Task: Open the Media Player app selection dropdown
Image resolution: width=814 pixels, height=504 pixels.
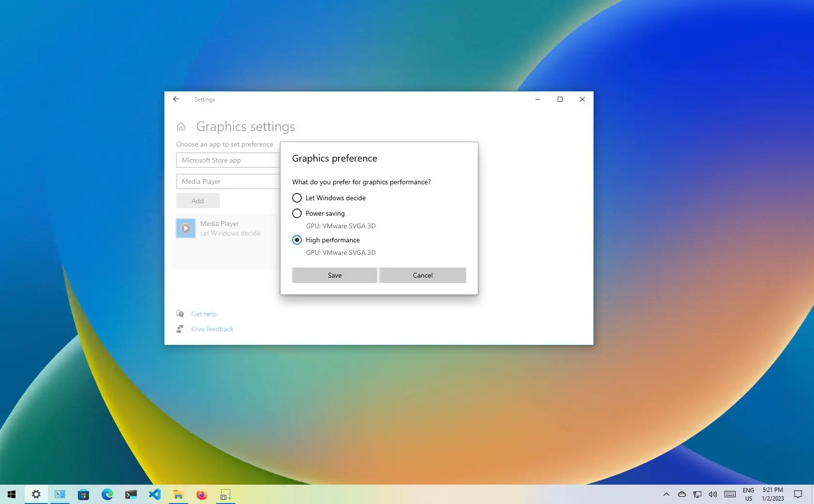Action: click(228, 181)
